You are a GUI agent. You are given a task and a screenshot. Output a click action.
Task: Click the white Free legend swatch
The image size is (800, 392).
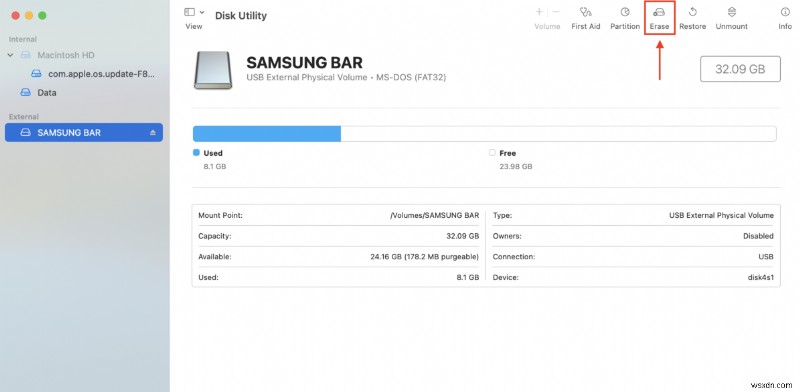(492, 153)
